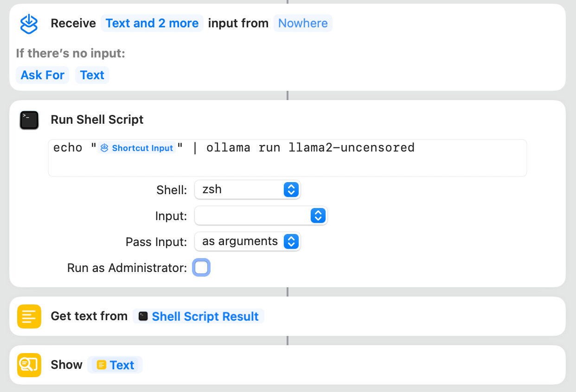Enable Run as Administrator
The width and height of the screenshot is (576, 392).
point(201,267)
